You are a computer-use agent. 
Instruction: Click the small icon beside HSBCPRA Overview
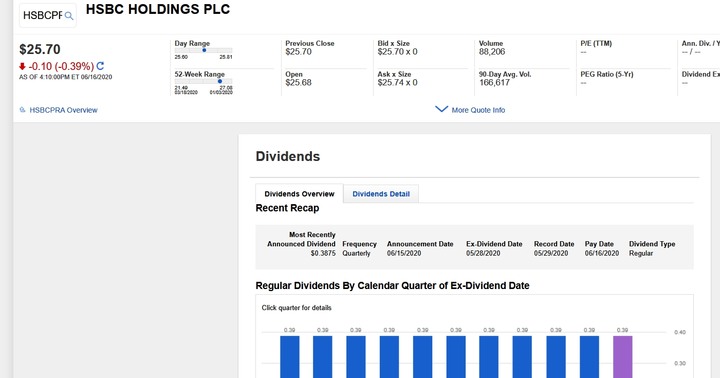pos(22,110)
